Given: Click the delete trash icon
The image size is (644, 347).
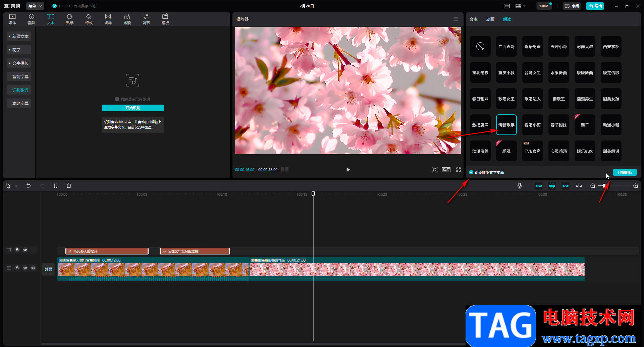Looking at the screenshot, I should click(x=69, y=186).
